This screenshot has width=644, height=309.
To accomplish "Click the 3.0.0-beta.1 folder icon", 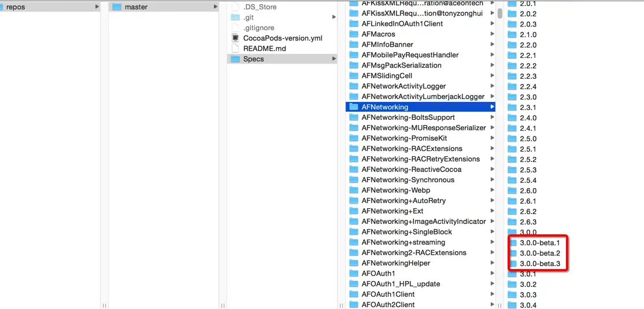I will tap(513, 243).
